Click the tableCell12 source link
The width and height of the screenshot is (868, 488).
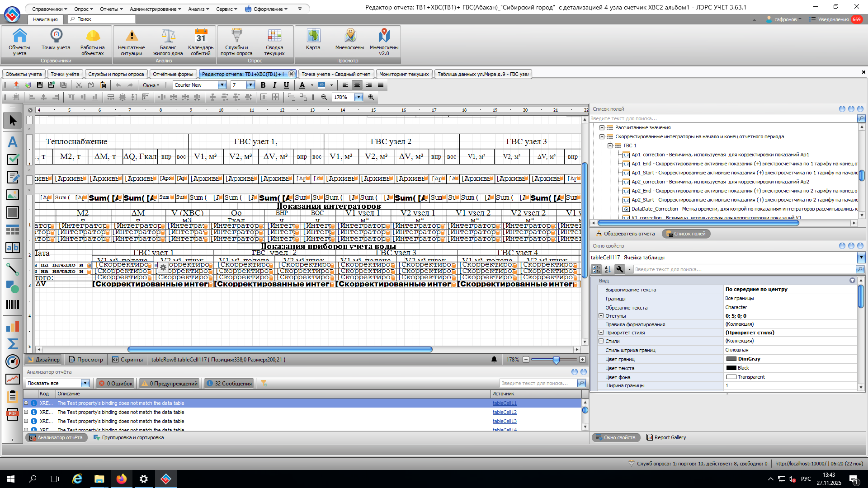(x=505, y=412)
